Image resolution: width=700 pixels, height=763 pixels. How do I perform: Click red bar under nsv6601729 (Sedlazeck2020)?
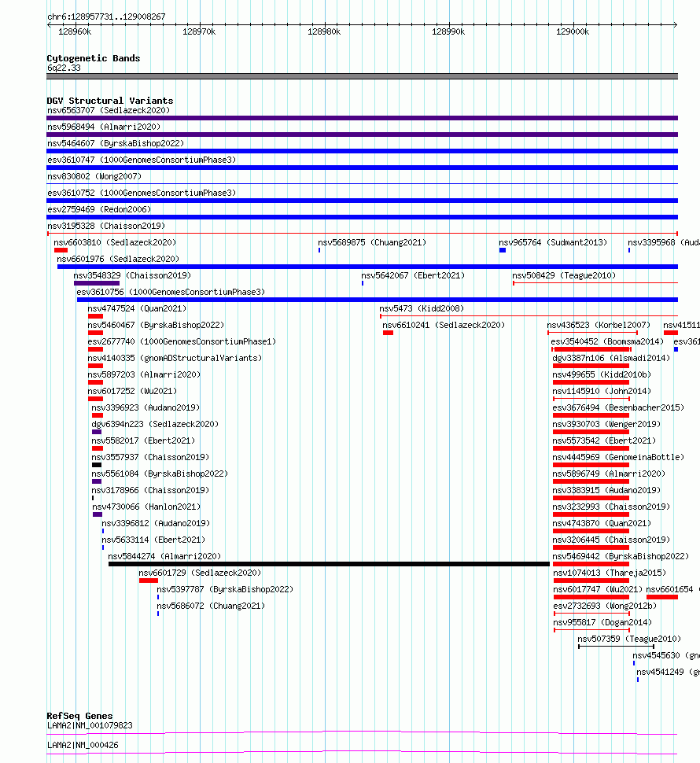(149, 581)
